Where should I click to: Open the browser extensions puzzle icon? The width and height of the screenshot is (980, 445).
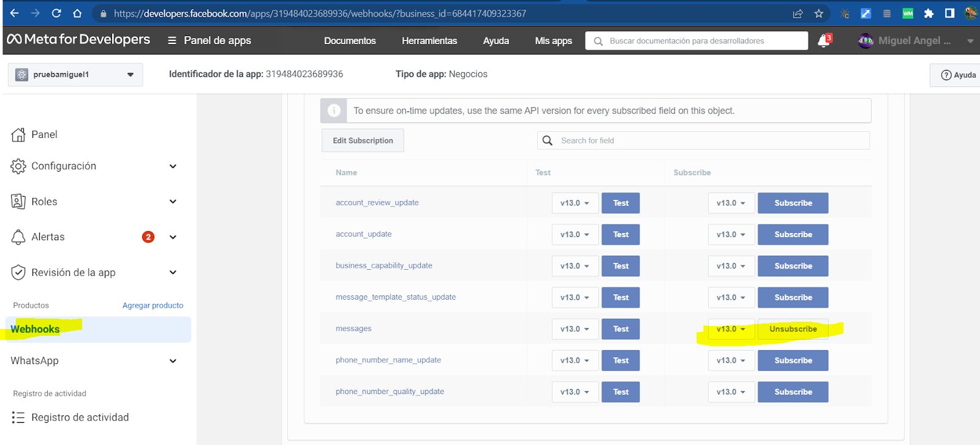929,13
